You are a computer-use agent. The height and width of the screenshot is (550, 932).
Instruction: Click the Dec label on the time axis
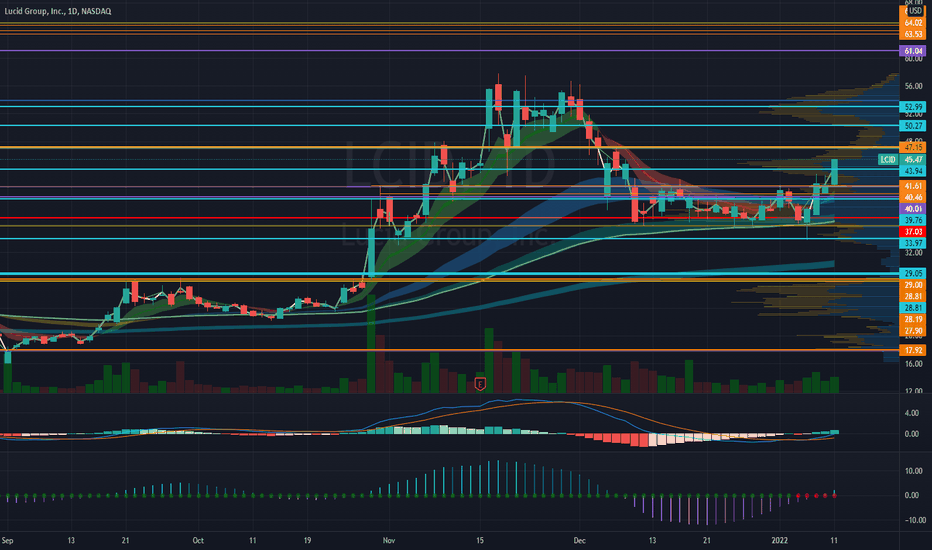click(x=580, y=540)
